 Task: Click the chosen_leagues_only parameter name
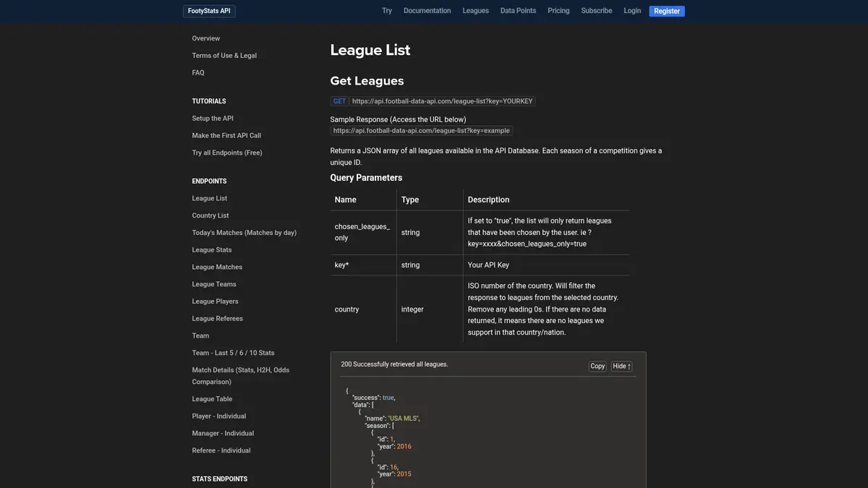coord(362,232)
